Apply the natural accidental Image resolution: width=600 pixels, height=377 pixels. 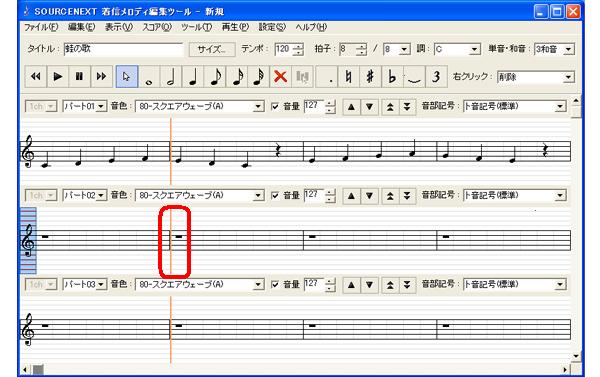pyautogui.click(x=348, y=77)
